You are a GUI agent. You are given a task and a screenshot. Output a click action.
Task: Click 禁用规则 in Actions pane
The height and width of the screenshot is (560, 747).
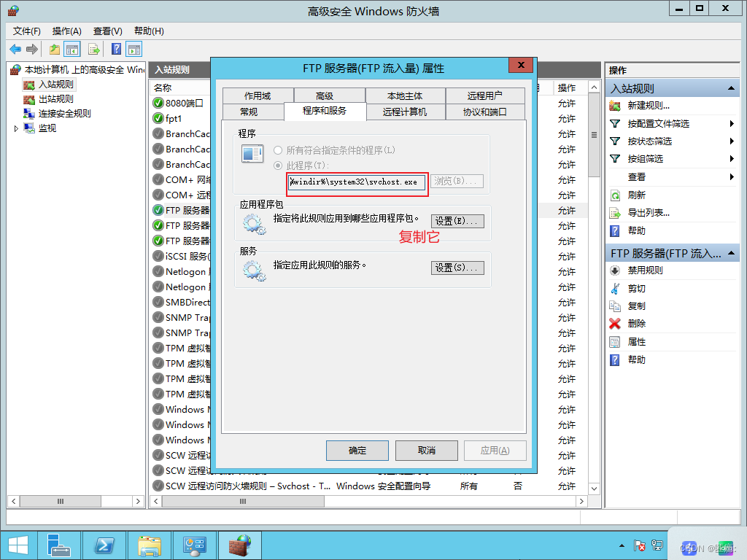click(645, 271)
